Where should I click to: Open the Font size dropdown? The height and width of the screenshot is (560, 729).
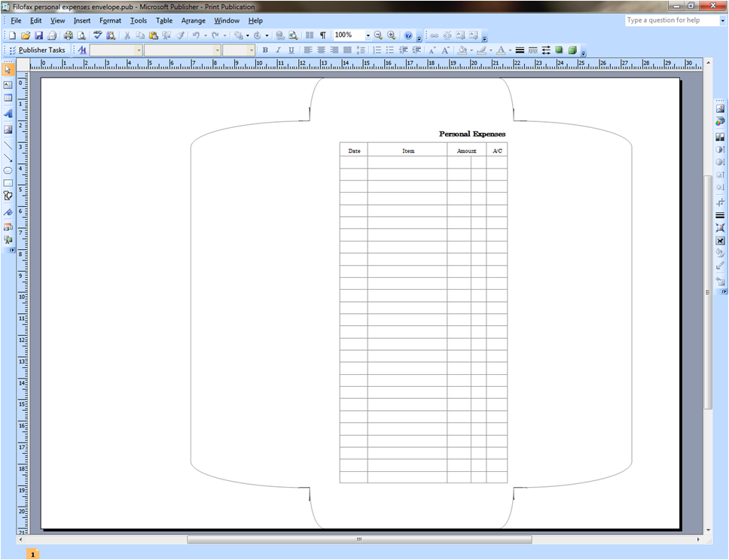[252, 50]
